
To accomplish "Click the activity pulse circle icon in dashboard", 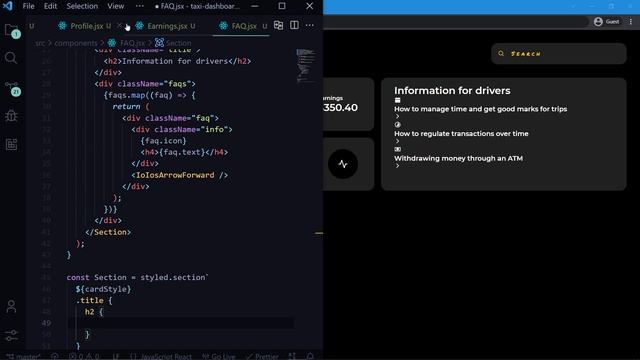I will [343, 164].
